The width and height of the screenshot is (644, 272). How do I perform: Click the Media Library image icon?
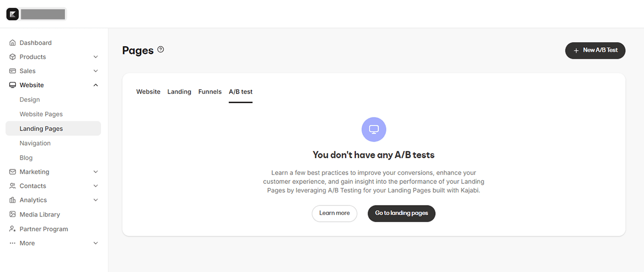tap(13, 215)
